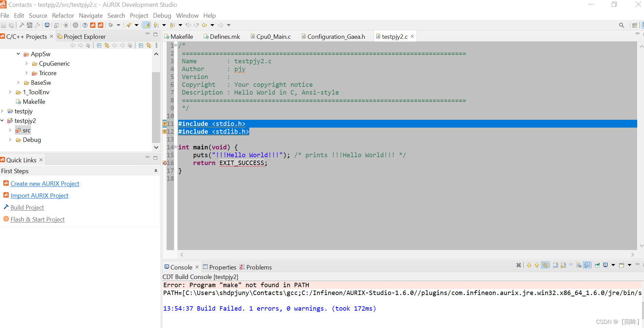Enable Show Console When Standard Out Changes
The image size is (644, 328).
[x=587, y=265]
